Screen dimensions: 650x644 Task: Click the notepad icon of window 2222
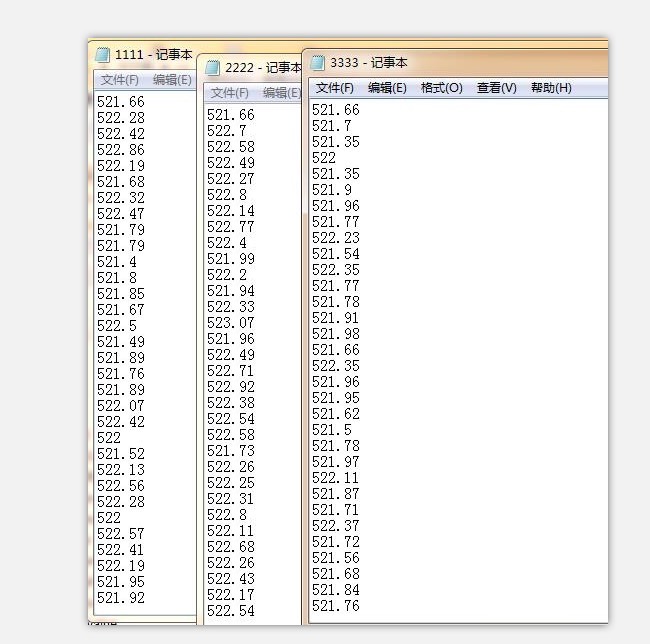coord(212,68)
